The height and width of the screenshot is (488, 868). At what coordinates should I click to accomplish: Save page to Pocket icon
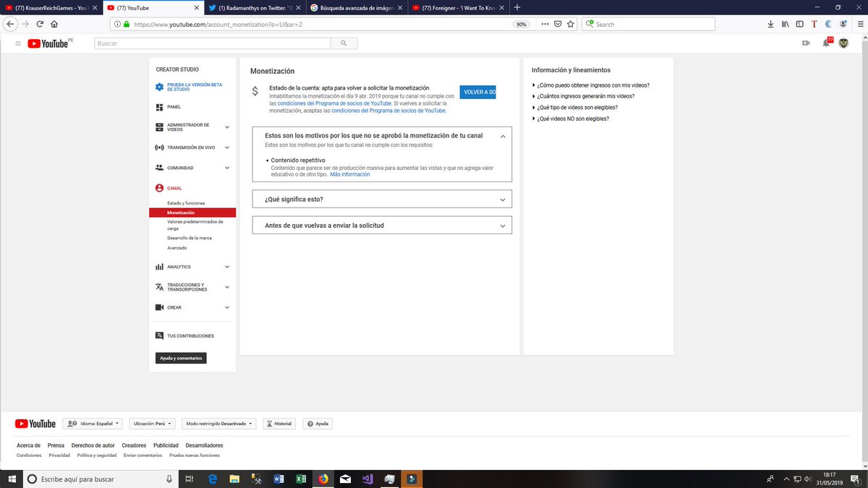tap(558, 24)
